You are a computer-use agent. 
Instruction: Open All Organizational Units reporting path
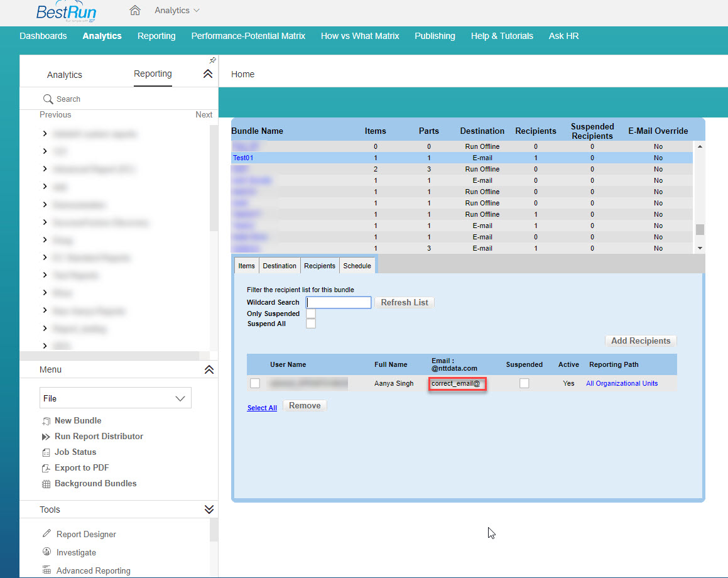622,383
